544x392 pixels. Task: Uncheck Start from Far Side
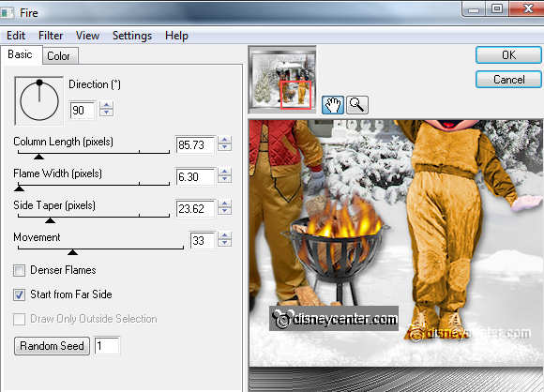[x=19, y=294]
